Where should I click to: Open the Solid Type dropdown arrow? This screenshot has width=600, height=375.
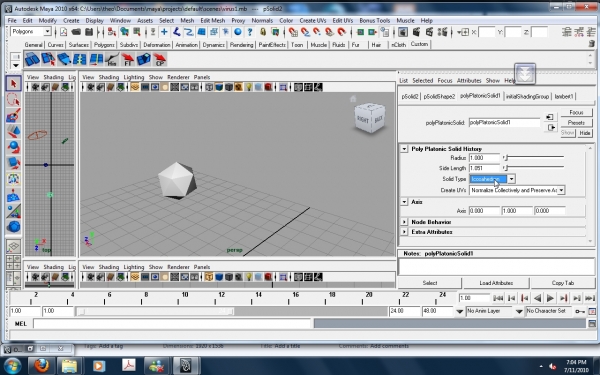(x=511, y=179)
